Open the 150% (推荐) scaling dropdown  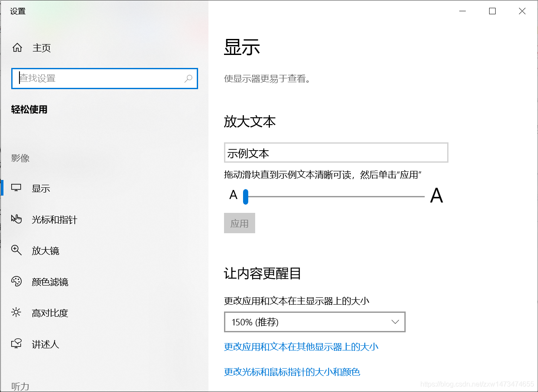pos(314,322)
